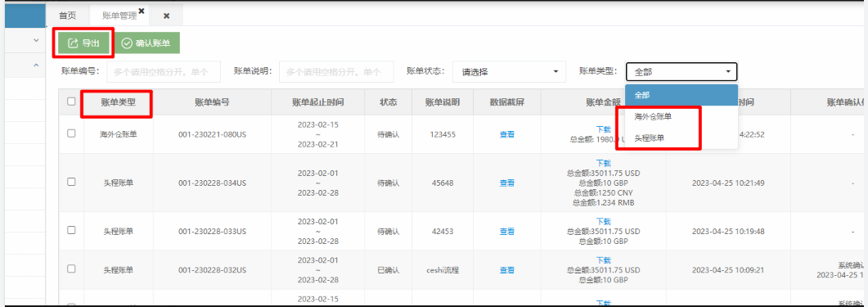Click bill number 001-230228-033US

coord(212,231)
